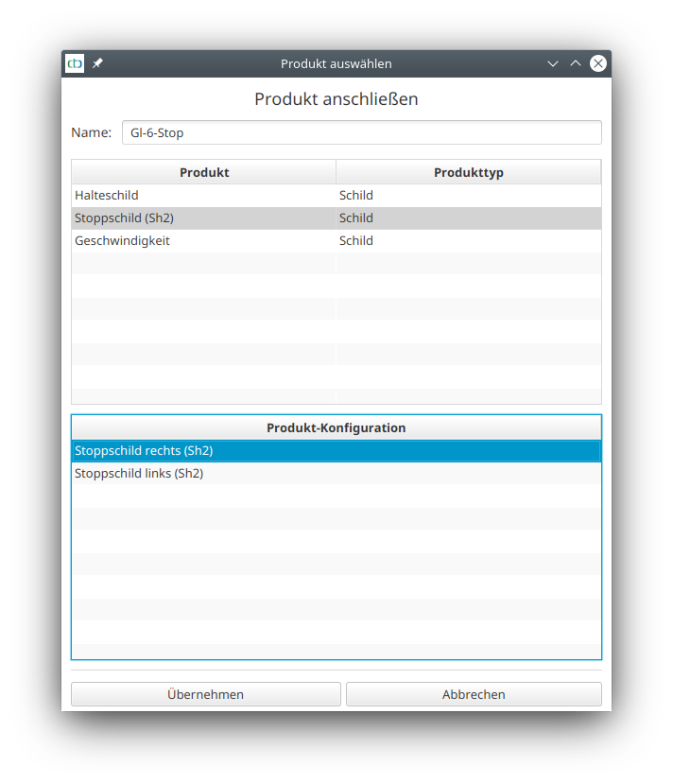Click the Schild type cell beside Halteschild
Image resolution: width=673 pixels, height=784 pixels.
pos(356,196)
